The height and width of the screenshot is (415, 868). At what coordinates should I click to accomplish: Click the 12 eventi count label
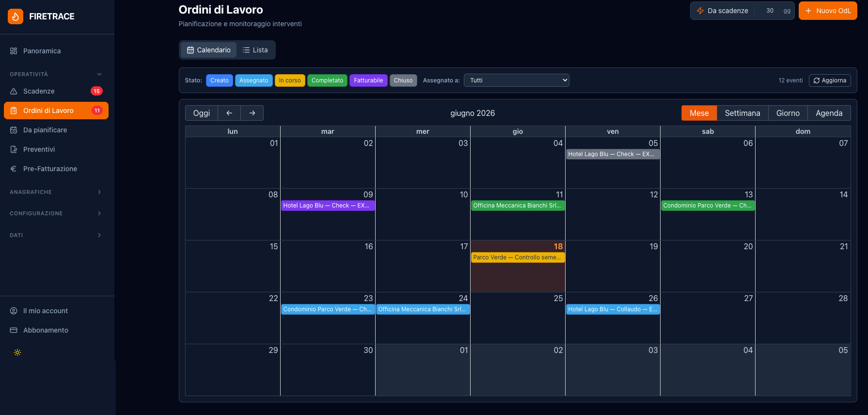point(790,80)
